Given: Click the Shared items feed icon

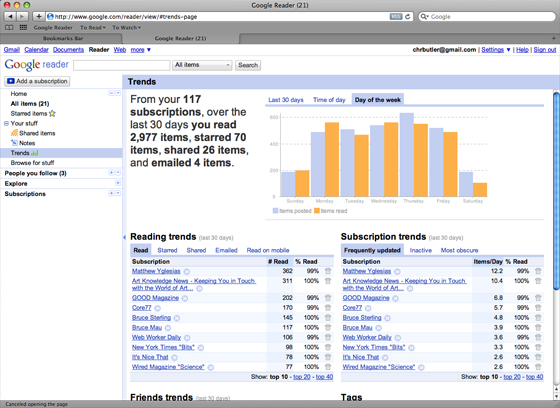Looking at the screenshot, I should 14,133.
